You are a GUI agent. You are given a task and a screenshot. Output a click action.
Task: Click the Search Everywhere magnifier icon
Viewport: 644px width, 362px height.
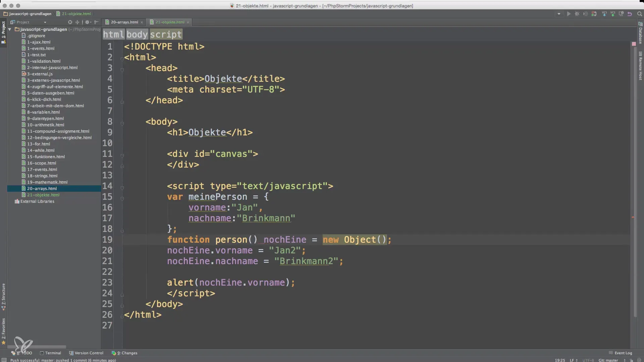(x=639, y=14)
